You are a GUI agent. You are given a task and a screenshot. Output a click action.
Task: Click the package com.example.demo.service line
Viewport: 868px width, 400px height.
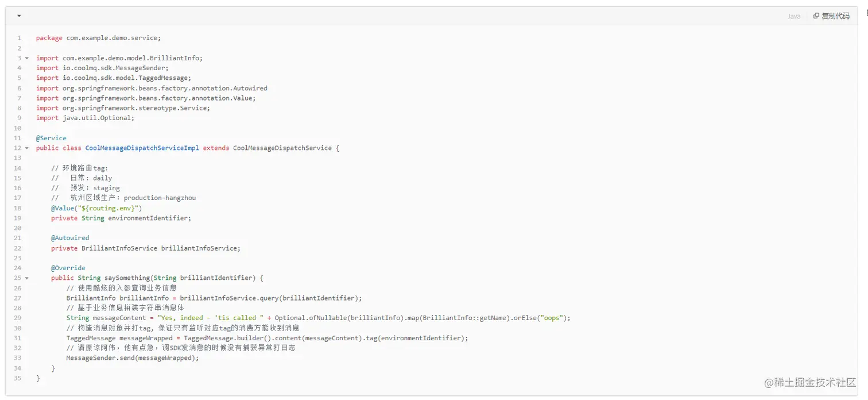pos(98,38)
